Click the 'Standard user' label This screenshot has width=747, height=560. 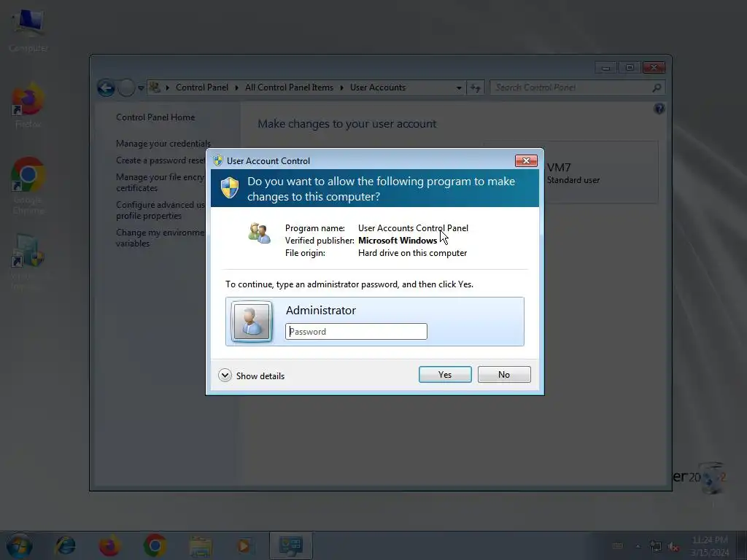click(573, 180)
